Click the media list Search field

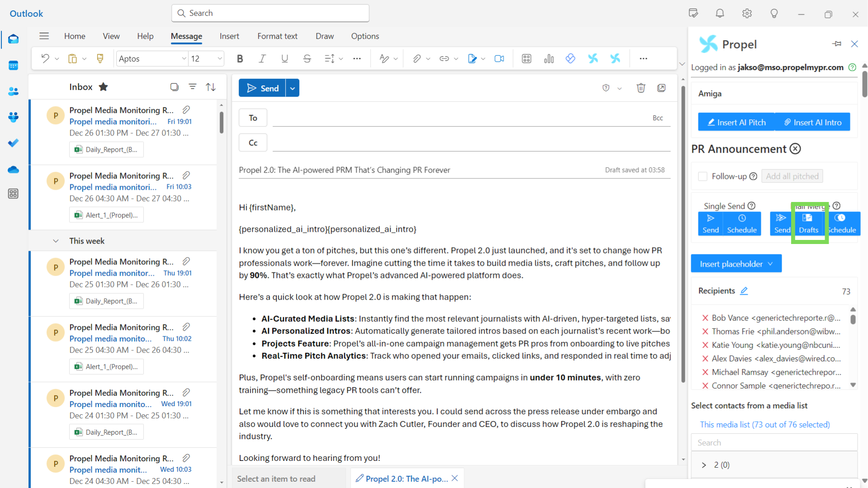(774, 443)
